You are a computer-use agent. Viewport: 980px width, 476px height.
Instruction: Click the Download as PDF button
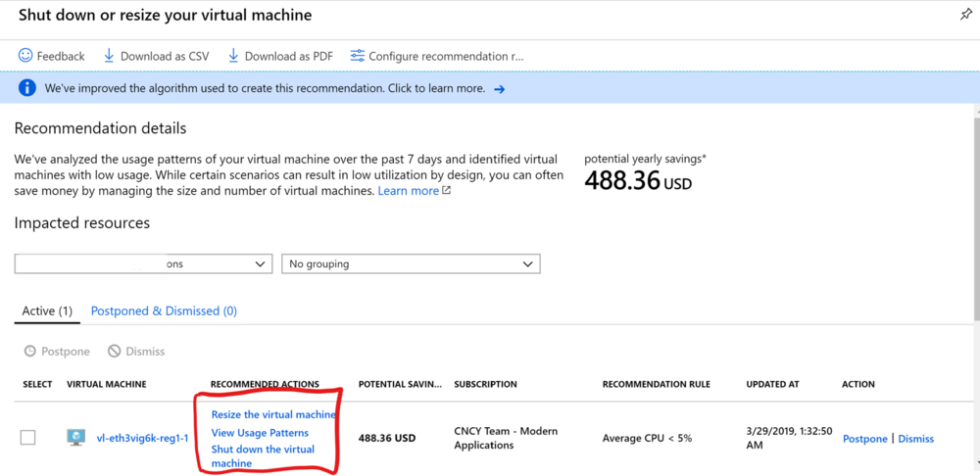coord(280,56)
